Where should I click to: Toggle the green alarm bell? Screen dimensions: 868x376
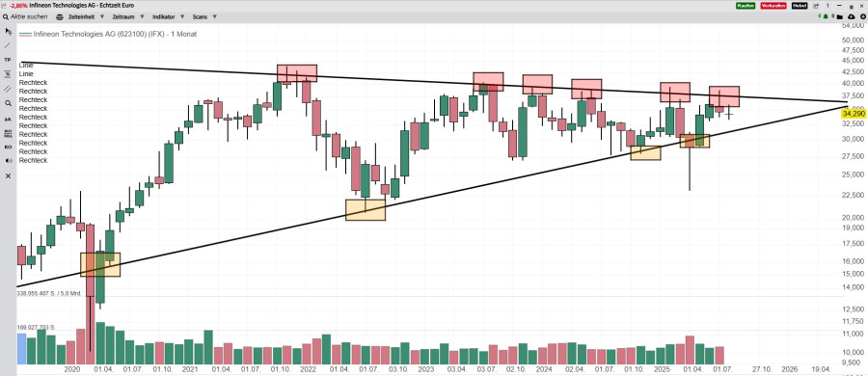point(826,17)
